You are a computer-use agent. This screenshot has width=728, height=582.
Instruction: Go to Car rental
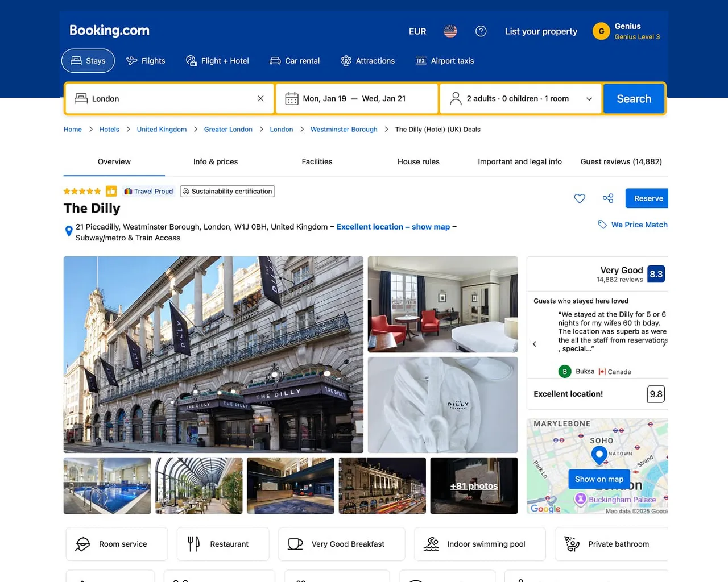295,61
